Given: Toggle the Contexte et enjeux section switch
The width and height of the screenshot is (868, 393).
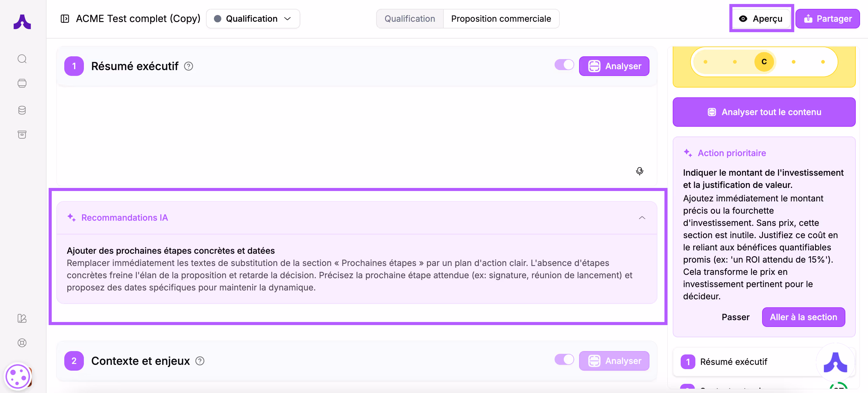Looking at the screenshot, I should (564, 360).
